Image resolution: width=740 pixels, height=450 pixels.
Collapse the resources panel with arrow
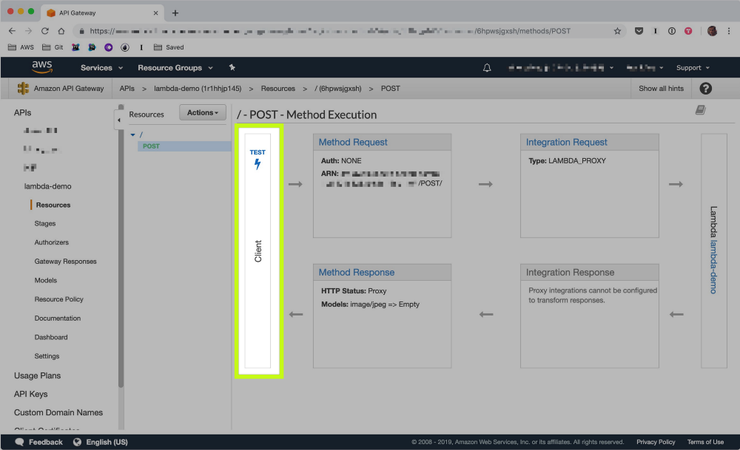(x=119, y=120)
